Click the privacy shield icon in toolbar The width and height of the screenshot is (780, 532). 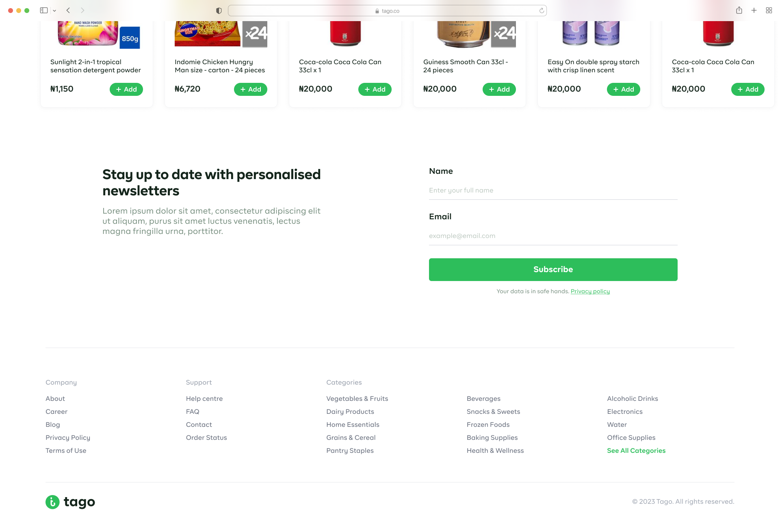point(219,11)
